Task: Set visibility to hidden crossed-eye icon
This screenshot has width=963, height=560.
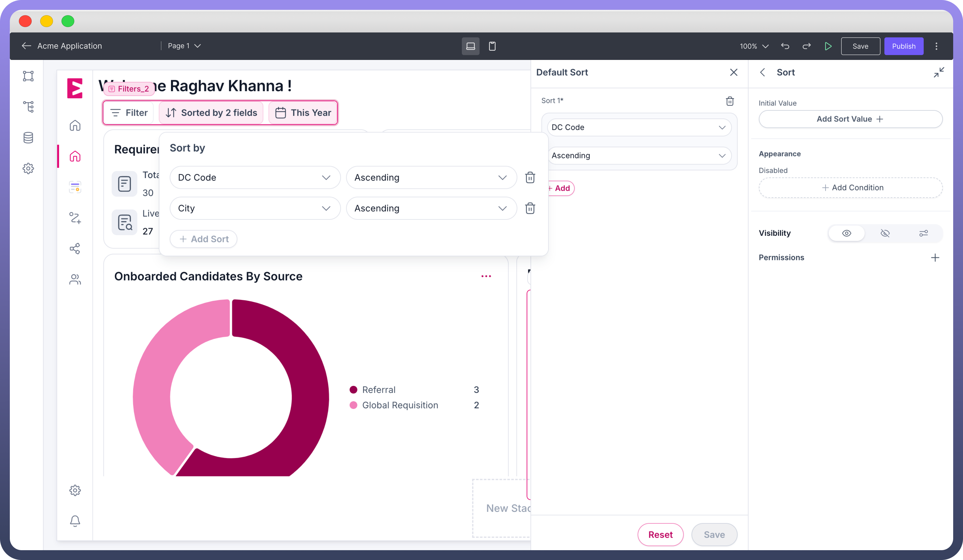Action: click(885, 233)
